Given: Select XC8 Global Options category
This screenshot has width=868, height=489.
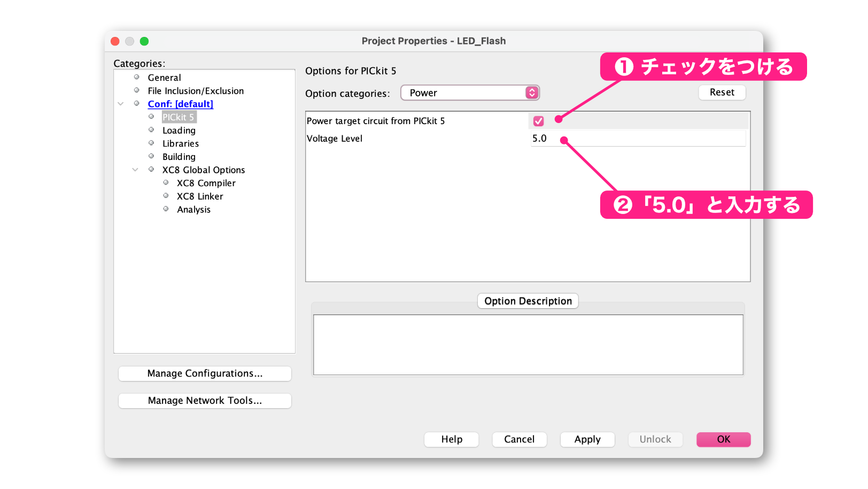Looking at the screenshot, I should click(204, 170).
